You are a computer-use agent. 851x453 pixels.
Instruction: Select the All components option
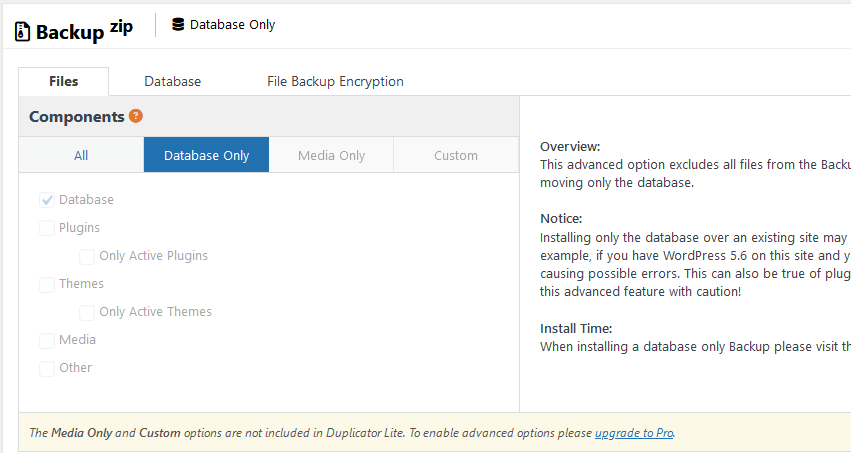81,155
